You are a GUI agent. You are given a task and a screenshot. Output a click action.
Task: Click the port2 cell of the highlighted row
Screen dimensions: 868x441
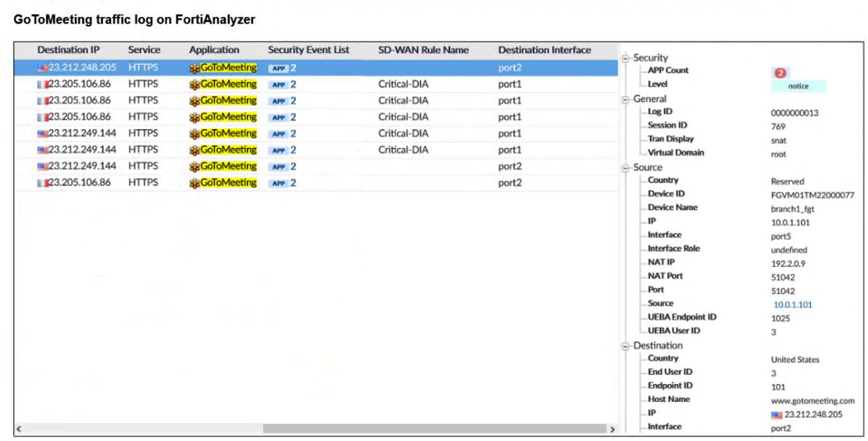[509, 67]
